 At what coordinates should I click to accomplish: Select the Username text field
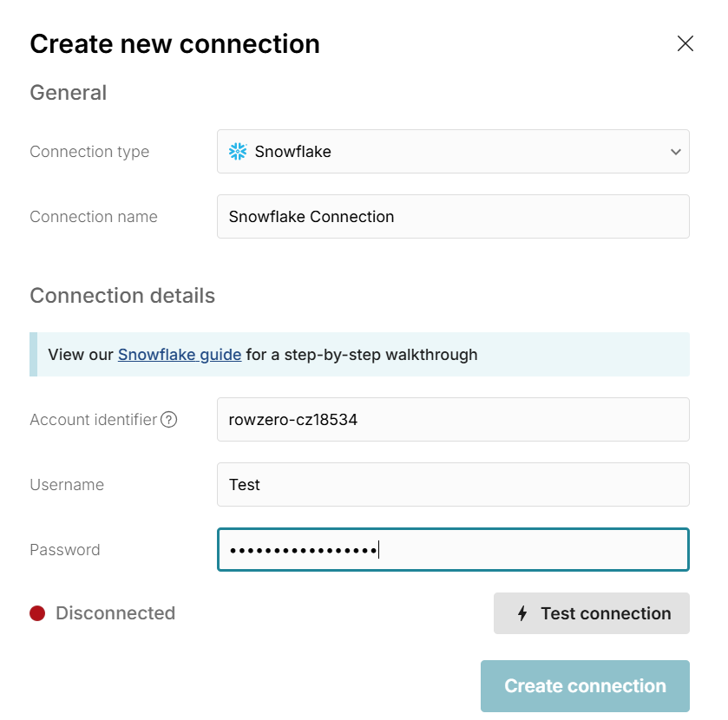point(453,485)
